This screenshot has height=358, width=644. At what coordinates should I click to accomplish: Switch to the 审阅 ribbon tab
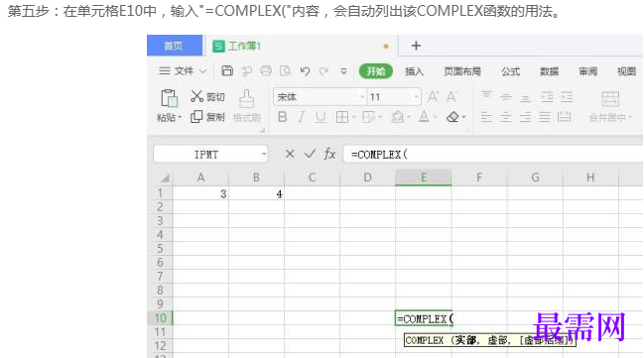pyautogui.click(x=587, y=71)
